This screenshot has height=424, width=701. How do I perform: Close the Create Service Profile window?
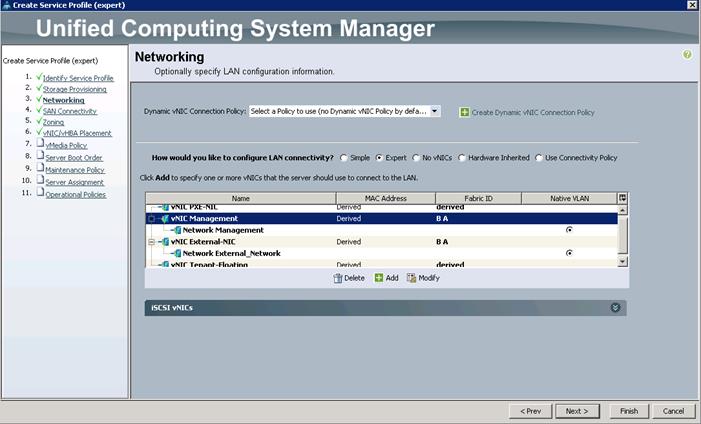[692, 5]
